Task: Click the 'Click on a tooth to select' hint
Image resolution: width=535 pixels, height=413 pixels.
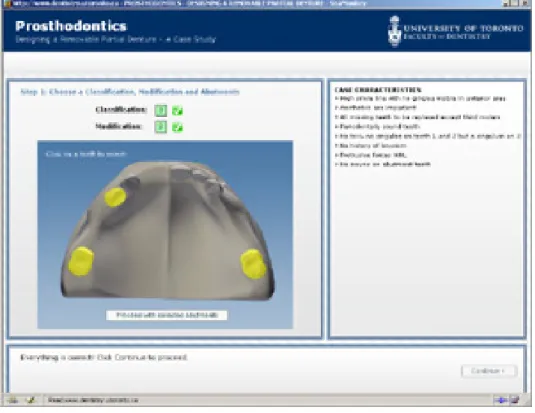Action: [86, 154]
